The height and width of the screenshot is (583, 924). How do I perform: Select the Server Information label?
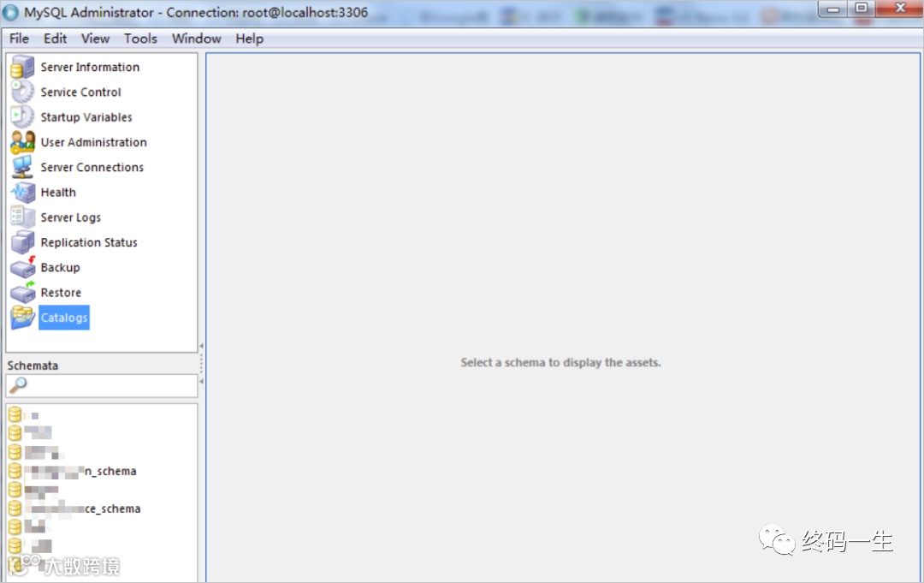pos(90,67)
